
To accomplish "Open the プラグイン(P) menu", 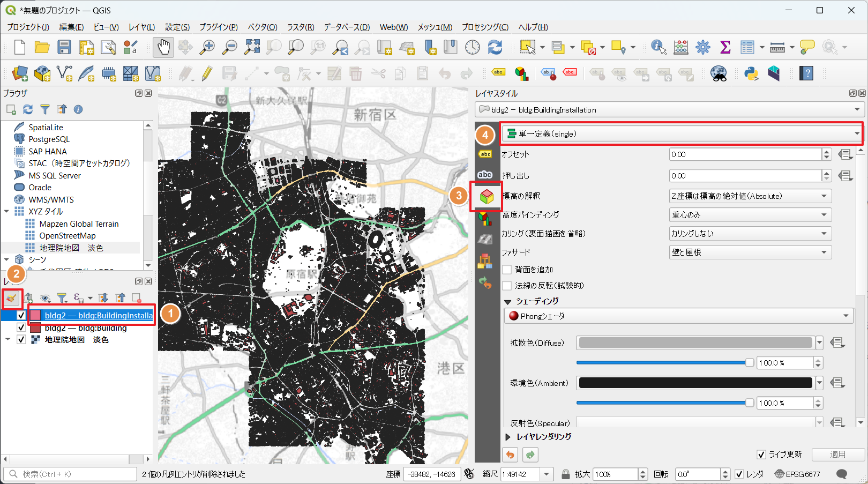I will click(x=218, y=27).
